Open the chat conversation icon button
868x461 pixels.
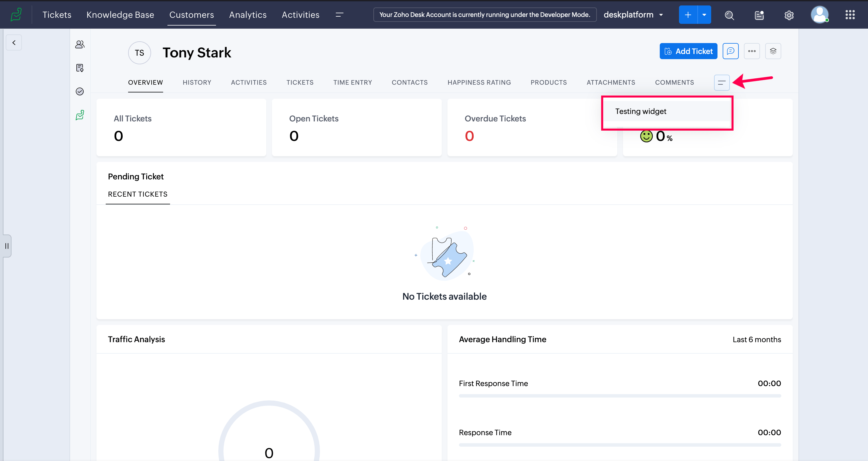730,51
